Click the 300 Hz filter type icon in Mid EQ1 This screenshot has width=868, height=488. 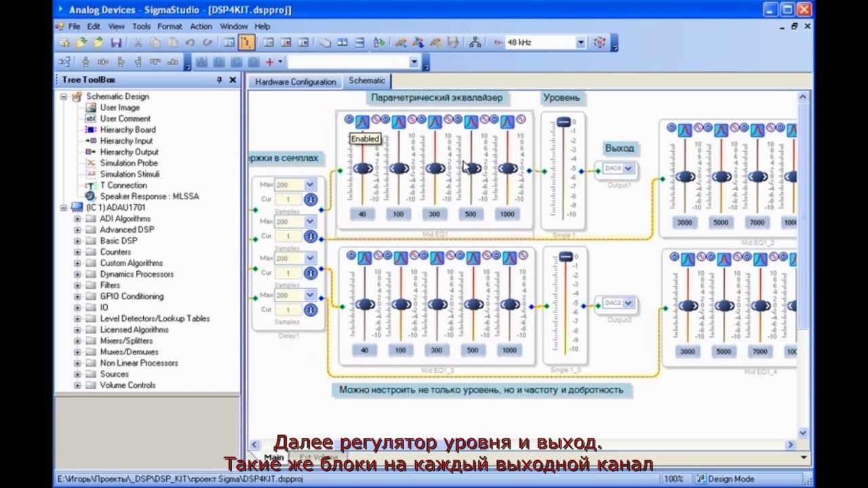(x=435, y=122)
